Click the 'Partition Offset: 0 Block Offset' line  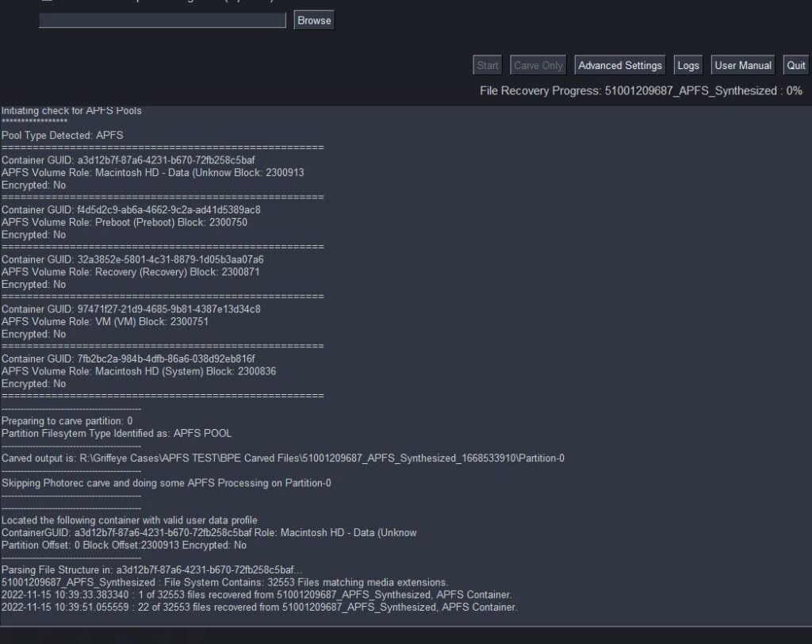click(124, 545)
